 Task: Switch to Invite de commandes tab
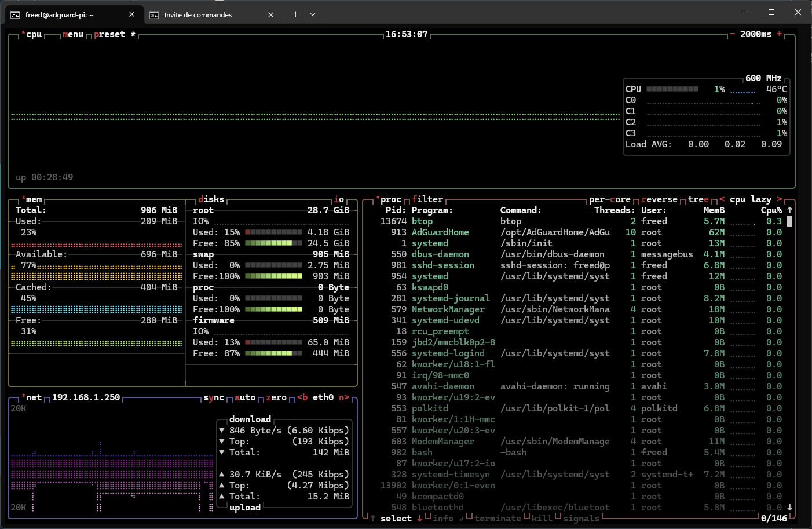(198, 15)
